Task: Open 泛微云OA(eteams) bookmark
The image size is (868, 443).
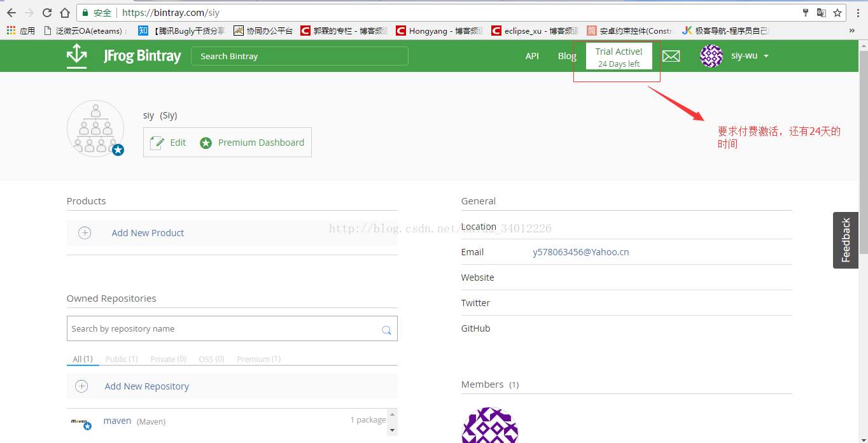Action: click(x=86, y=31)
